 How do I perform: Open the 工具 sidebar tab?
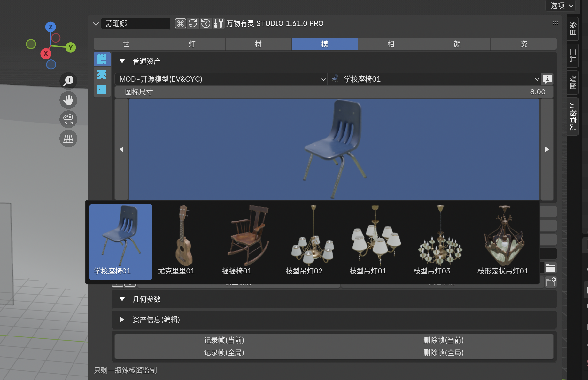[573, 56]
